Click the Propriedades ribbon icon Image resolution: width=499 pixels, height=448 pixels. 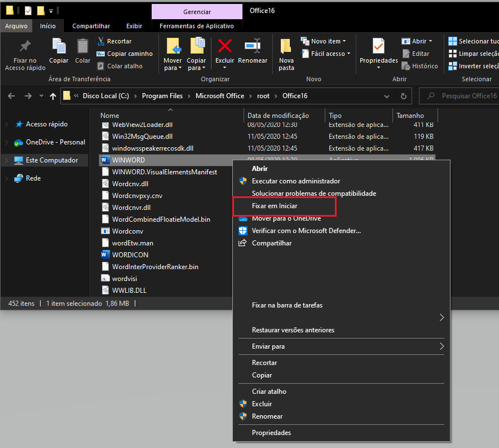[379, 46]
